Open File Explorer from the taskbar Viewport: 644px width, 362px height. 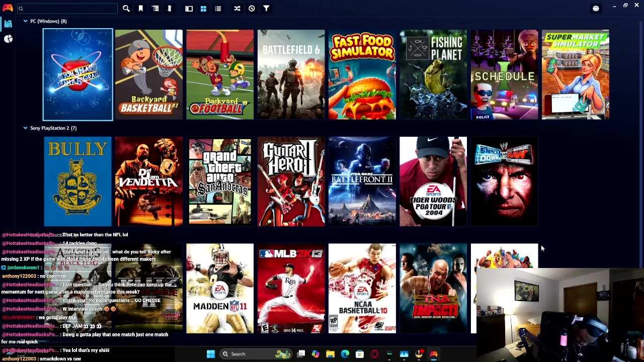tap(330, 354)
